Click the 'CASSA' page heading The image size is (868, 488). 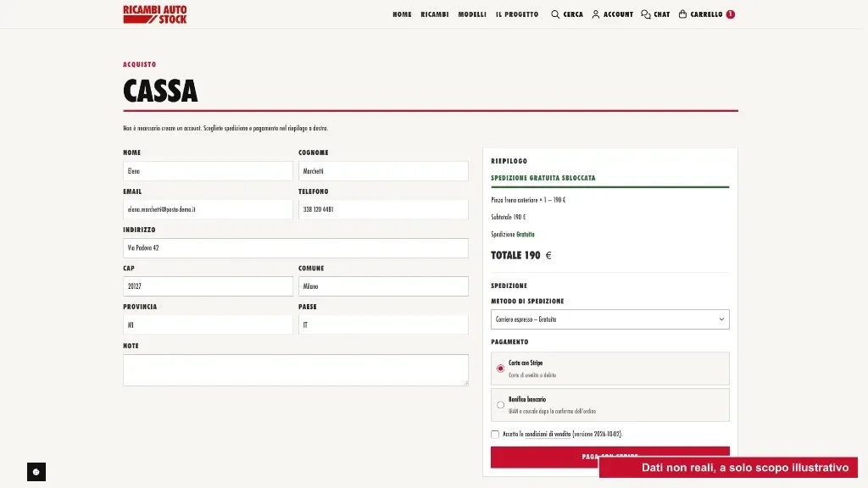[x=160, y=91]
